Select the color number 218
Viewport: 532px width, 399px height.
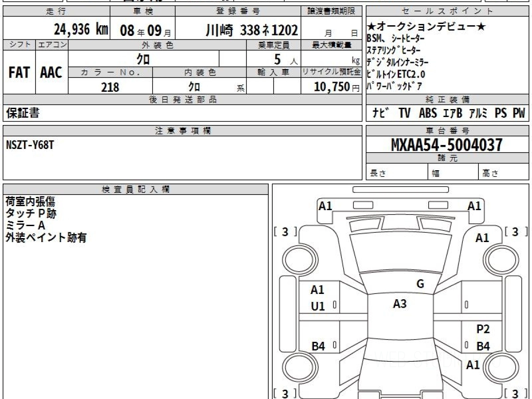pyautogui.click(x=110, y=87)
